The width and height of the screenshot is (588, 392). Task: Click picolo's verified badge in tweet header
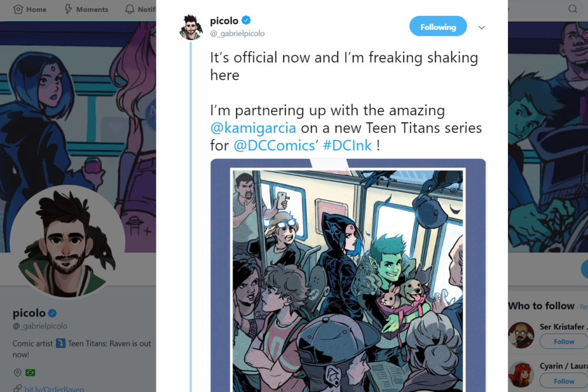tap(246, 20)
